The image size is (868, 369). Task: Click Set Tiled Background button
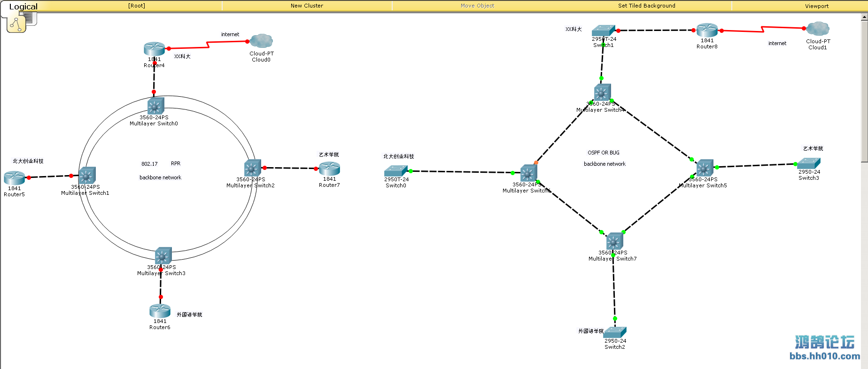coord(647,6)
